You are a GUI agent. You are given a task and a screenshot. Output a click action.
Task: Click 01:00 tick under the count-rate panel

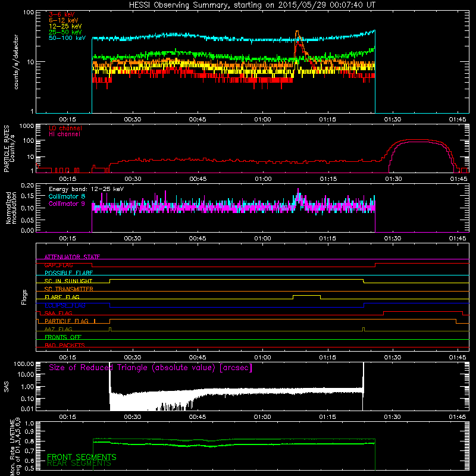click(x=262, y=120)
